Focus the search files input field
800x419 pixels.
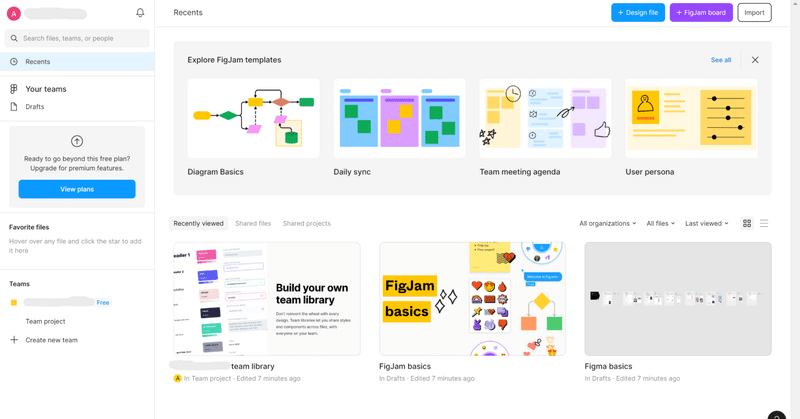[x=77, y=38]
